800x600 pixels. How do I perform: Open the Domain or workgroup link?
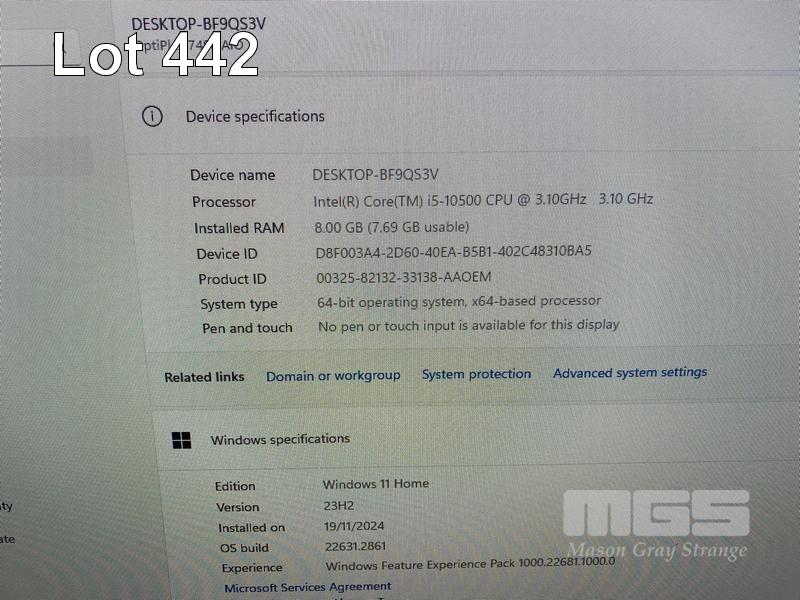click(333, 376)
